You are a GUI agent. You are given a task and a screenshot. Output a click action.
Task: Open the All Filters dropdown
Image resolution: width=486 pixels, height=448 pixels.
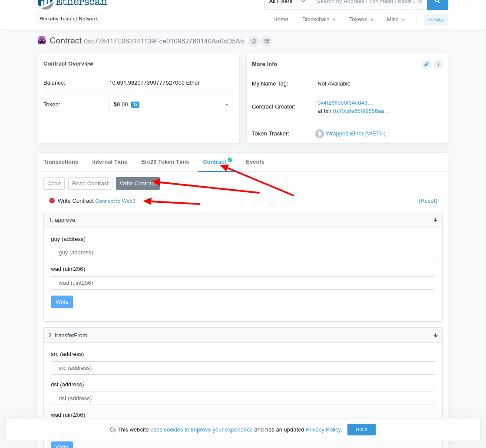[x=288, y=3]
